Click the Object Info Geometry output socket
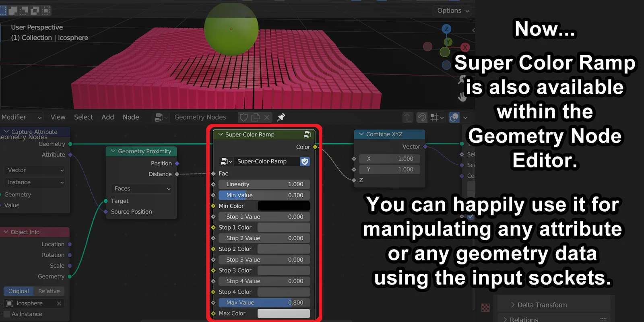 pos(70,277)
